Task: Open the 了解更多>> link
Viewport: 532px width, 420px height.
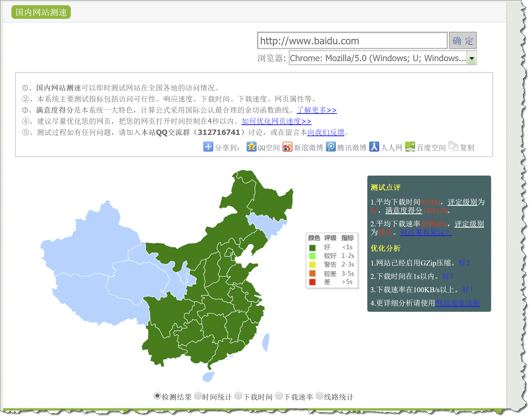Action: pos(317,110)
